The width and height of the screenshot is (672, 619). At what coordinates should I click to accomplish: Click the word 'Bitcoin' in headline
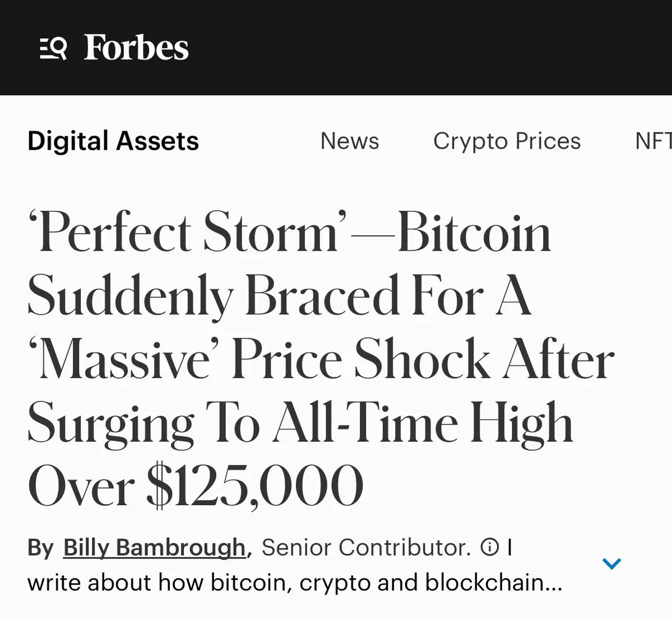click(474, 233)
